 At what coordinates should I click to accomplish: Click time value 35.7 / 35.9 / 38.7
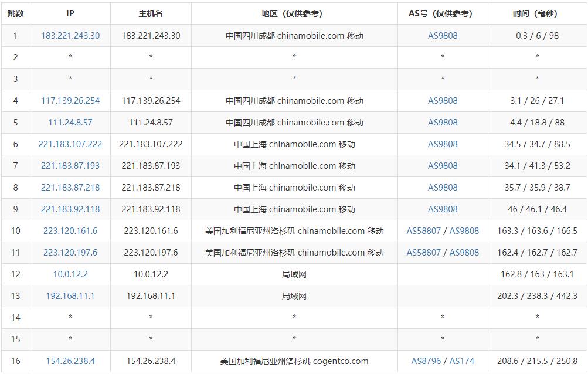[x=537, y=188]
